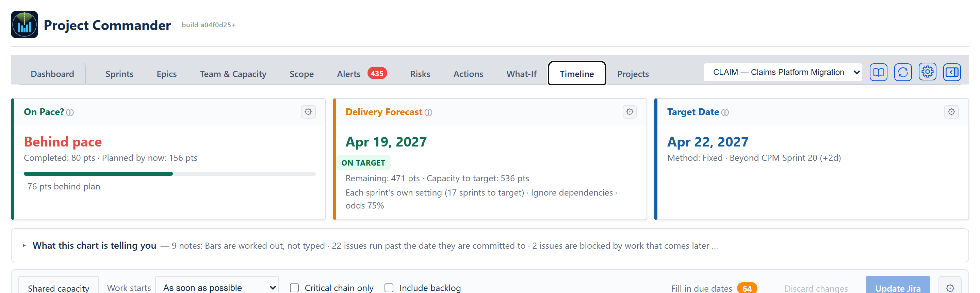
Task: Enable Critical chain only checkbox
Action: [x=294, y=288]
